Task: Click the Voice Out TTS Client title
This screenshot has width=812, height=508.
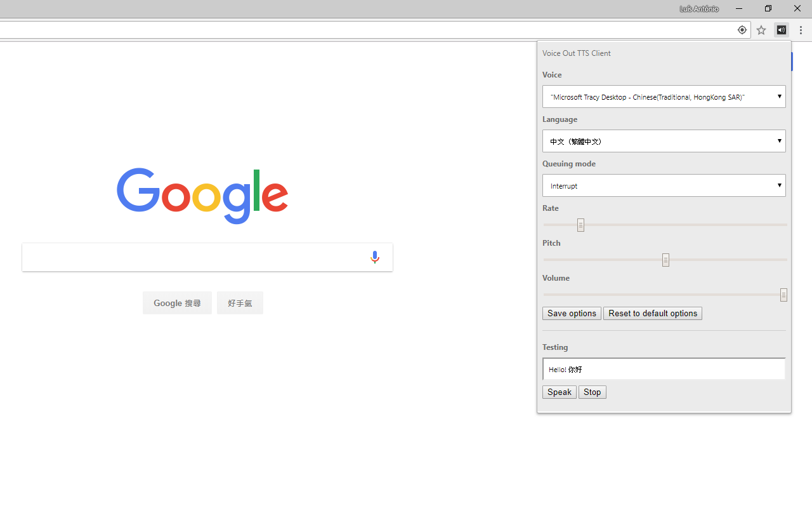Action: tap(577, 53)
